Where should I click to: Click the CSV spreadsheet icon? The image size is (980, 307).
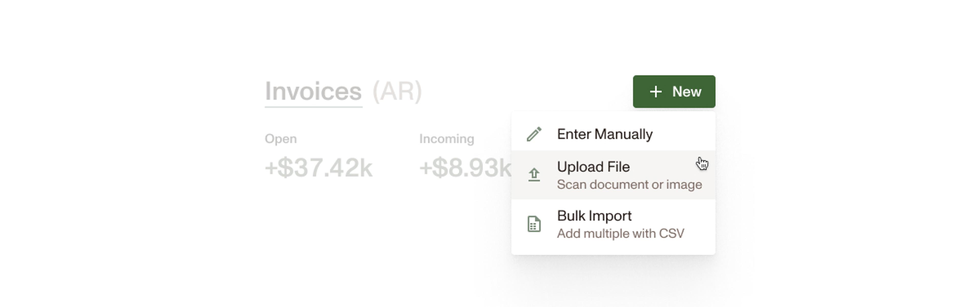coord(534,224)
